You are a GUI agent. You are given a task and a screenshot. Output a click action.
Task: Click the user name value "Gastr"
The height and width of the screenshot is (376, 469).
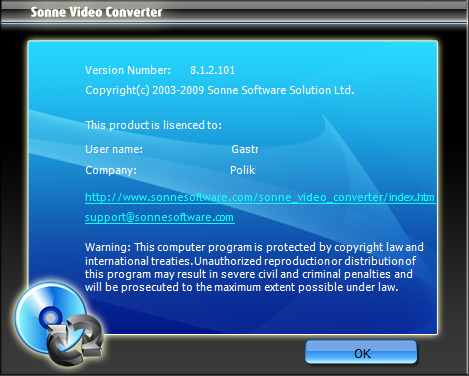point(244,149)
